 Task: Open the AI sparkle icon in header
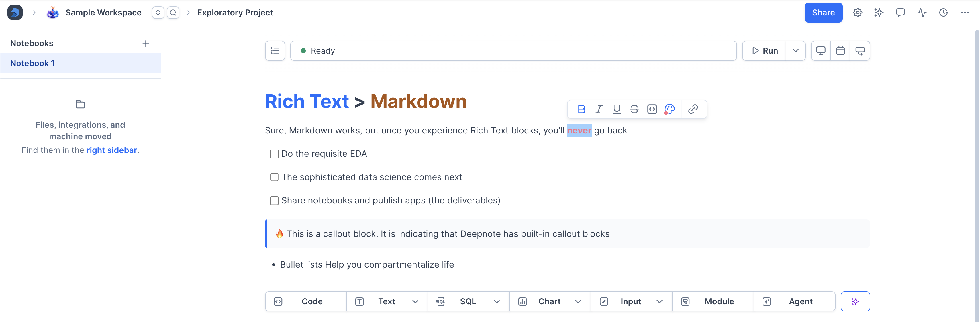[x=879, y=13]
